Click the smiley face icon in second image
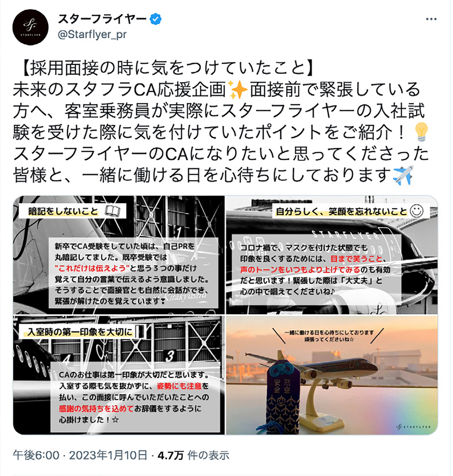The height and width of the screenshot is (476, 453). click(x=417, y=211)
